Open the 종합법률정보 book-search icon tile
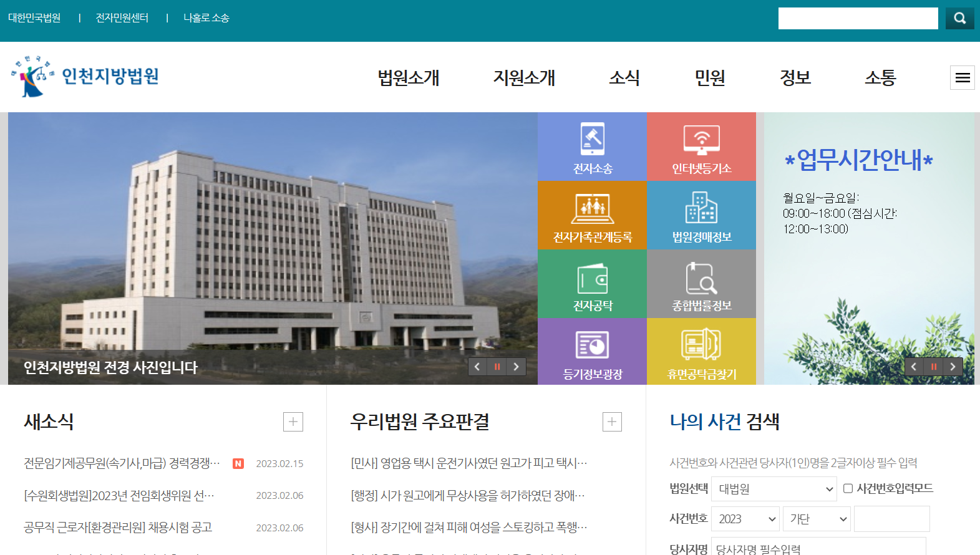 (x=702, y=284)
